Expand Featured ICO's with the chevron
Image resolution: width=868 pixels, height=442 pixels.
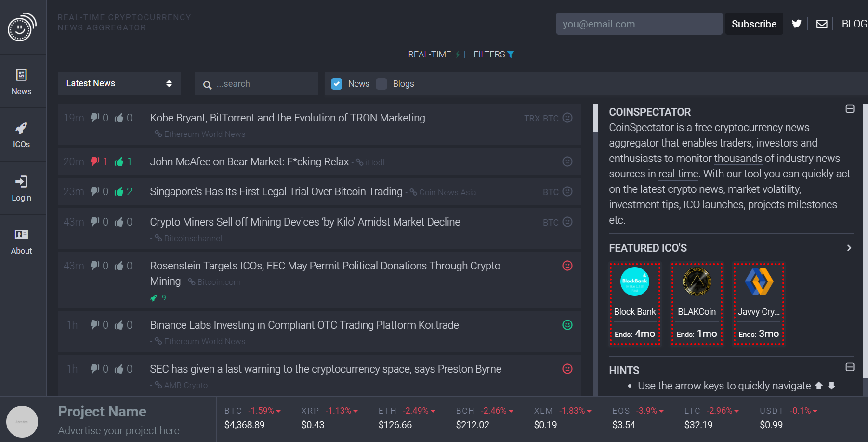(849, 248)
